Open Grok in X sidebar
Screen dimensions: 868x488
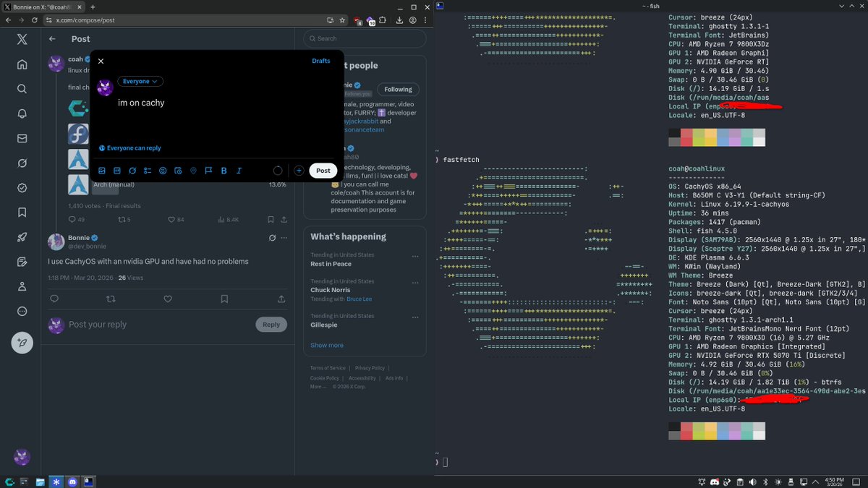pos(22,163)
